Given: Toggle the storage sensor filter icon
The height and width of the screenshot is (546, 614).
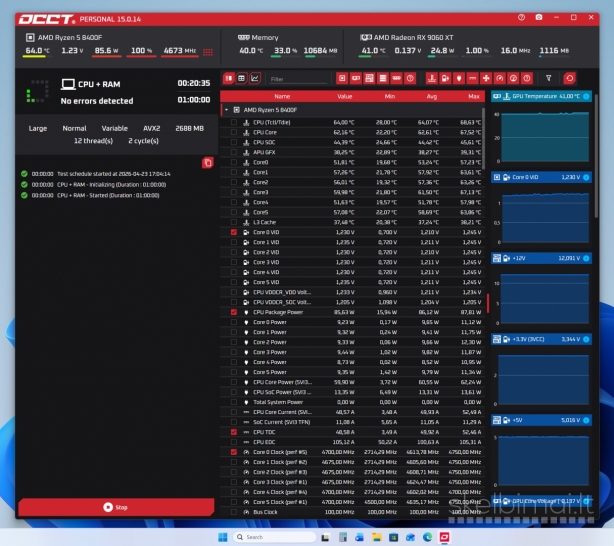Looking at the screenshot, I should (x=383, y=78).
